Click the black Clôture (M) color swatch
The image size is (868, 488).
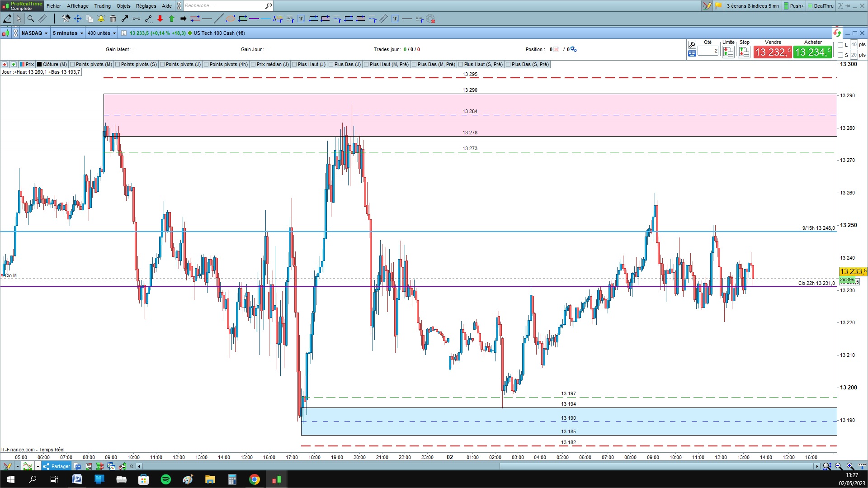[39, 64]
